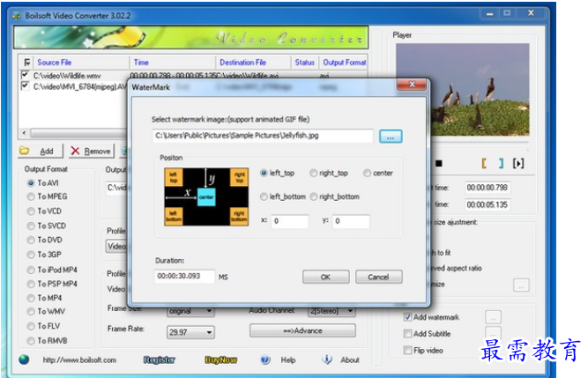Choose To FLV output format

point(43,326)
